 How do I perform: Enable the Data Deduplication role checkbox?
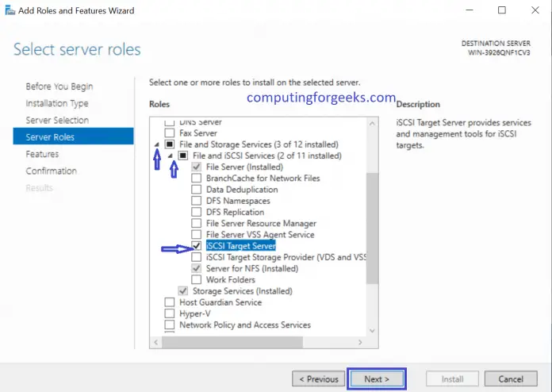click(196, 190)
